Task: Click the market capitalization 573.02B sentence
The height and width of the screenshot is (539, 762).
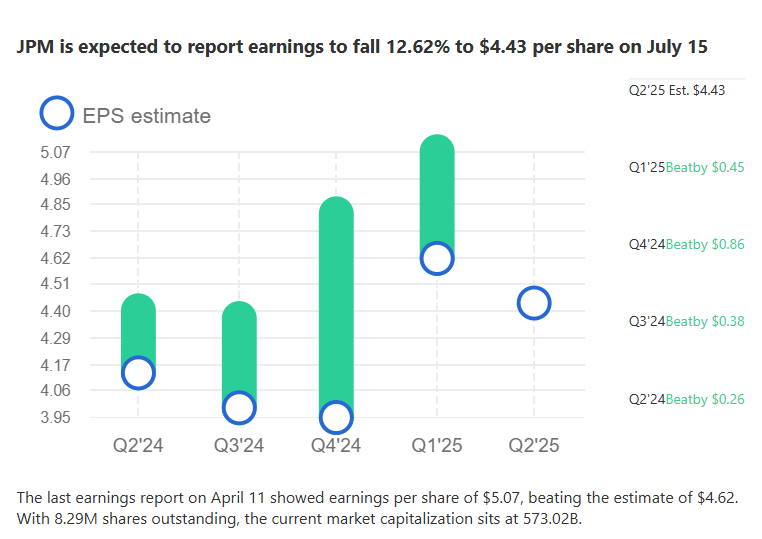Action: click(x=299, y=519)
